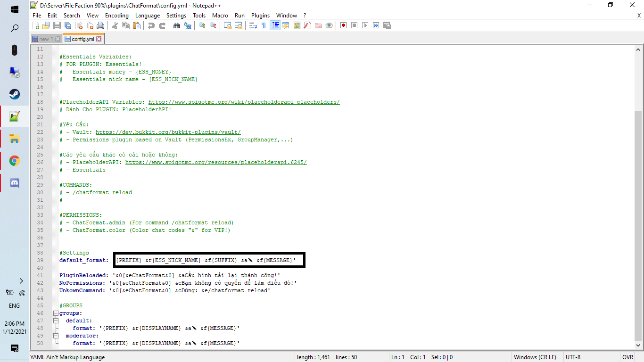
Task: Cut selection using the scissors icon
Action: click(115, 25)
